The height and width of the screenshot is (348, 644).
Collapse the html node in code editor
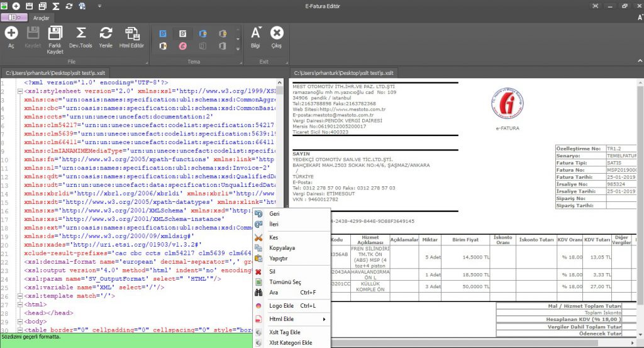[x=19, y=305]
